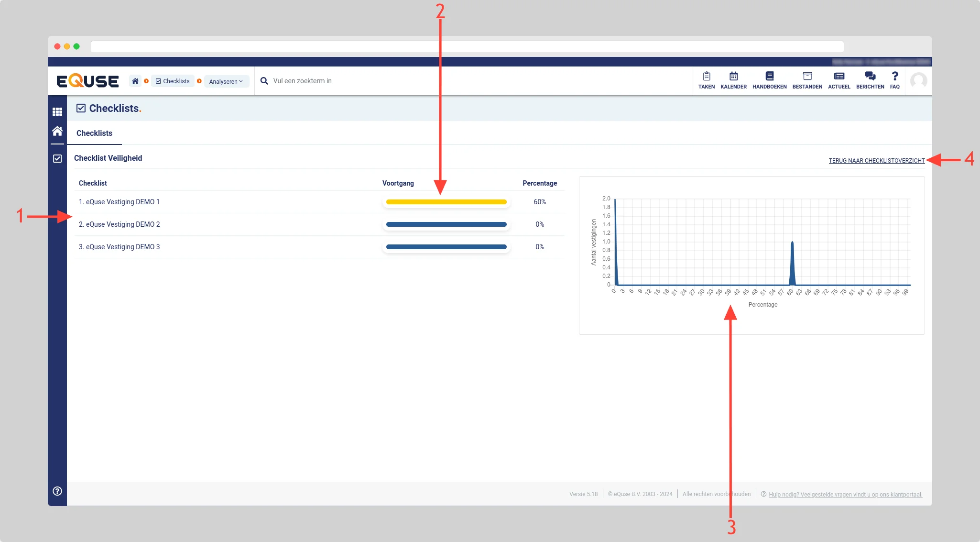Click yellow progress bar of DEMO 1
Screen dimensions: 980x542
pos(446,202)
